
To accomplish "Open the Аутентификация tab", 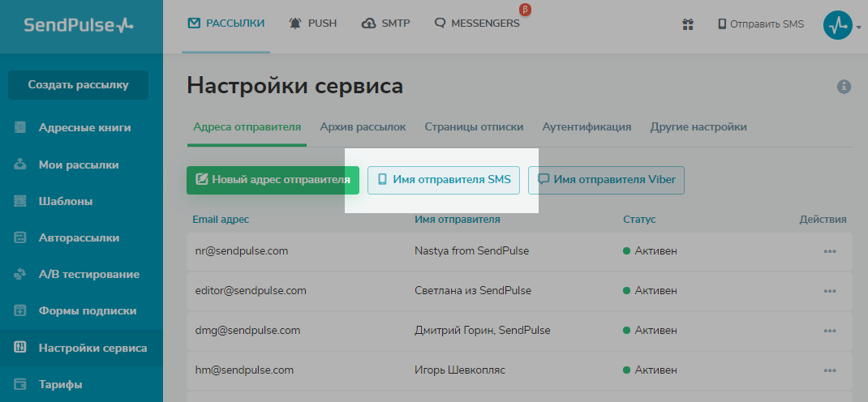I will coord(587,127).
